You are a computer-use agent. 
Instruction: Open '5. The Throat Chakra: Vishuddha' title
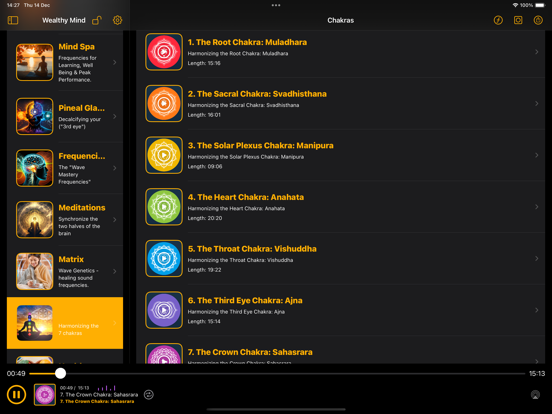click(252, 249)
